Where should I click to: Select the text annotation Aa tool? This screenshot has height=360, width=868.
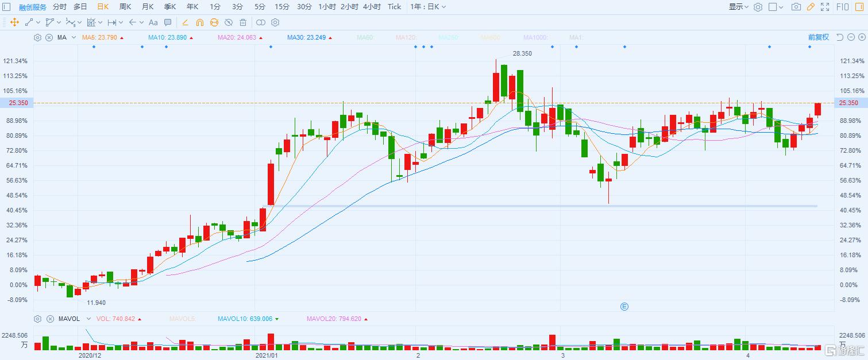153,22
